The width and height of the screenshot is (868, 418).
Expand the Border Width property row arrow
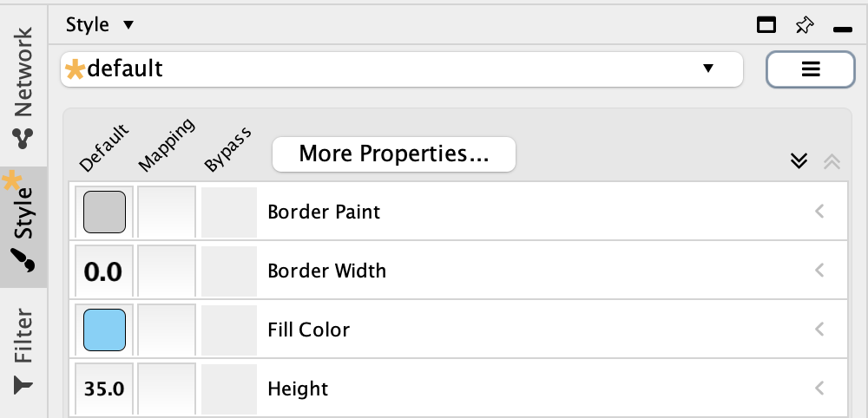tap(819, 271)
